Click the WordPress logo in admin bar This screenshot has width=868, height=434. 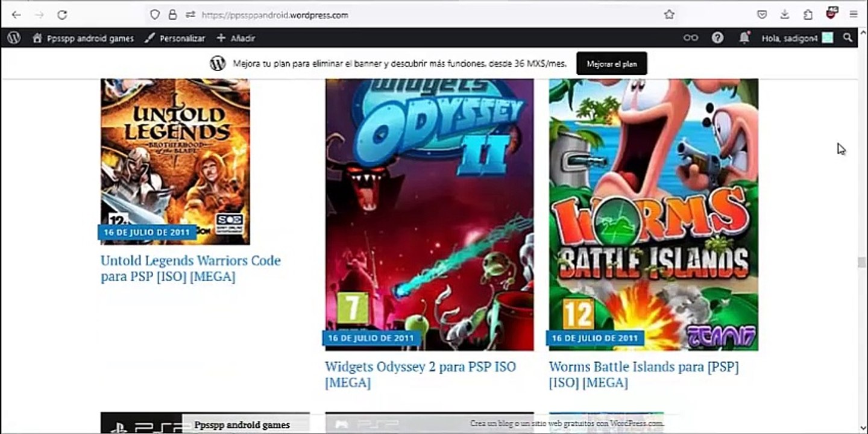tap(14, 37)
